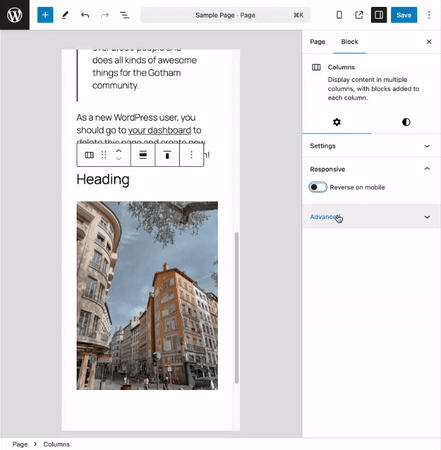Open the block inserter plus button

45,15
